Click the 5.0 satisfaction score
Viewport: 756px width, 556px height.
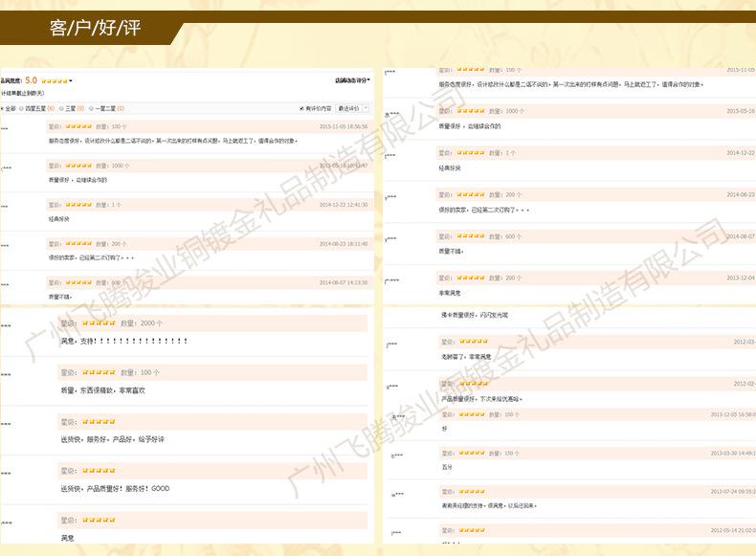[x=32, y=80]
